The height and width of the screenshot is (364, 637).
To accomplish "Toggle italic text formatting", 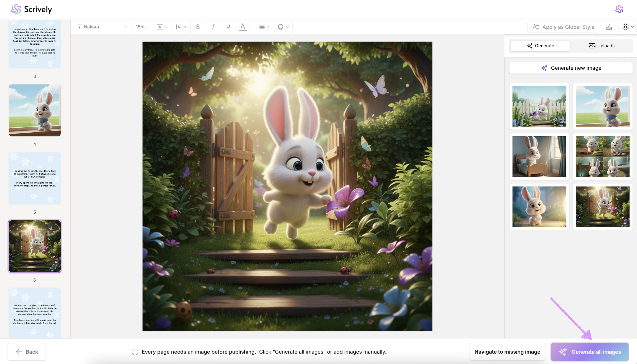I will (x=213, y=27).
